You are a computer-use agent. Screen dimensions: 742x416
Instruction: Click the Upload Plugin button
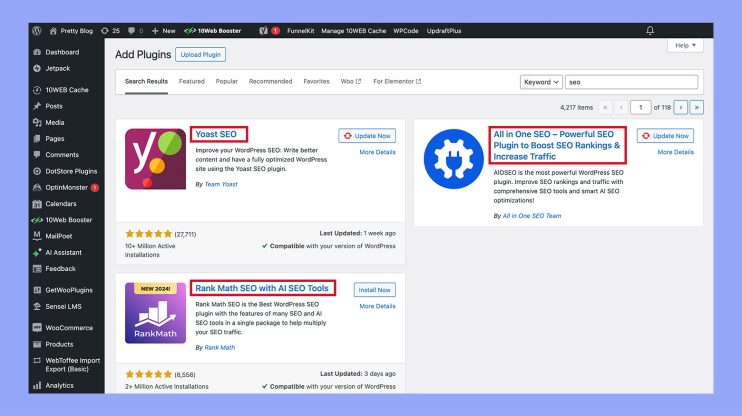coord(201,54)
